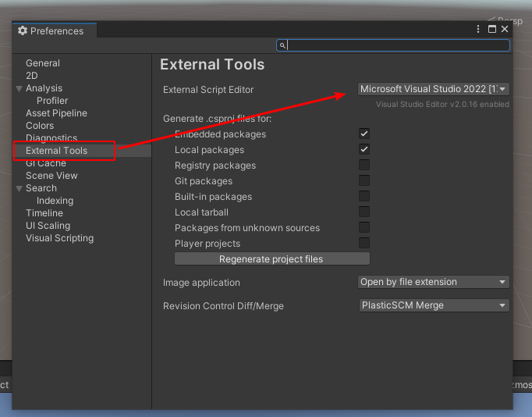532x417 pixels.
Task: Click Visual Studio Editor v2.0.16 enabled text
Action: tap(442, 105)
